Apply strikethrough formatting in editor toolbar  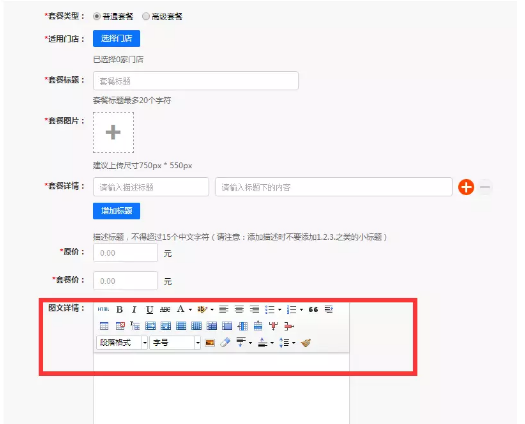(x=165, y=310)
